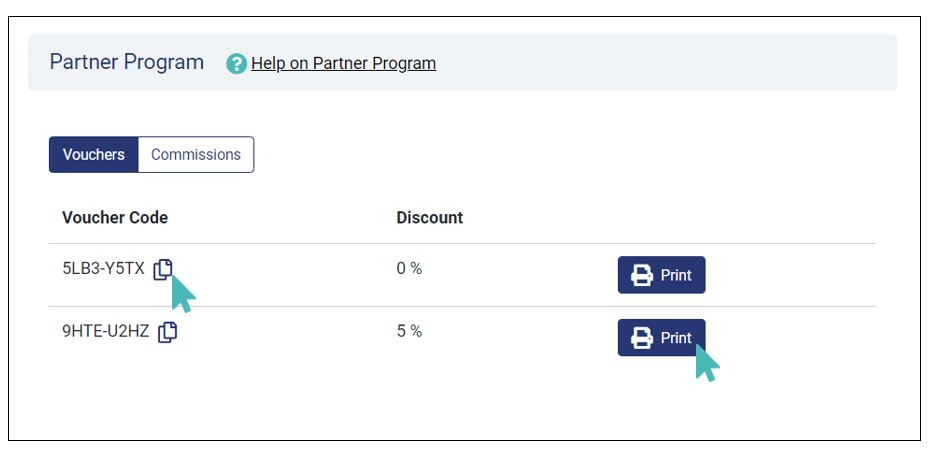This screenshot has height=459, width=931.
Task: Click the 0 % discount value
Action: pyautogui.click(x=409, y=269)
